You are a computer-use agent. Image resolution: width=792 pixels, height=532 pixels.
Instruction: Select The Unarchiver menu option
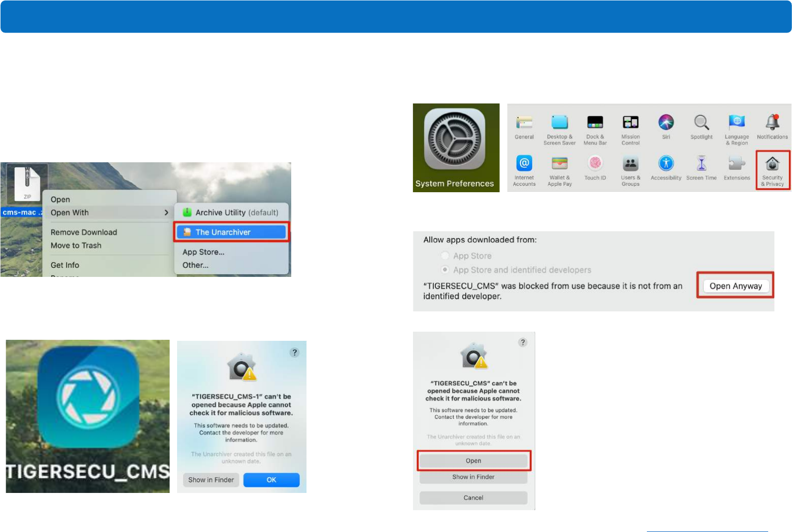(x=231, y=232)
